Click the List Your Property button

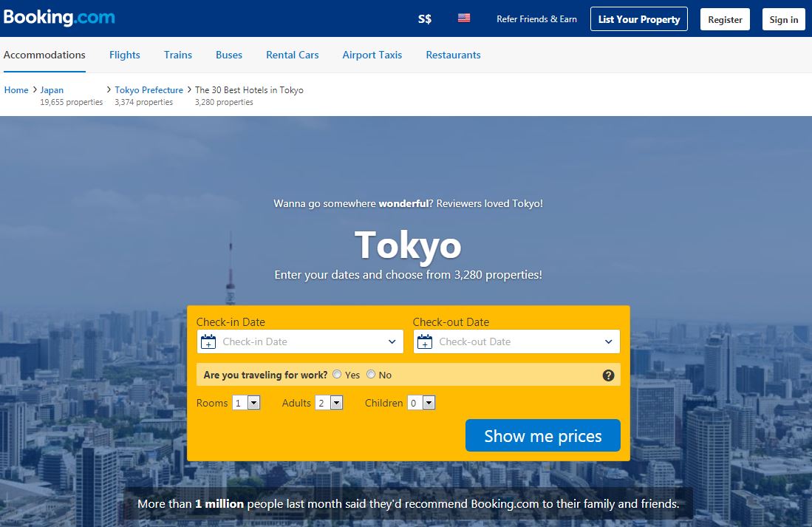click(639, 19)
